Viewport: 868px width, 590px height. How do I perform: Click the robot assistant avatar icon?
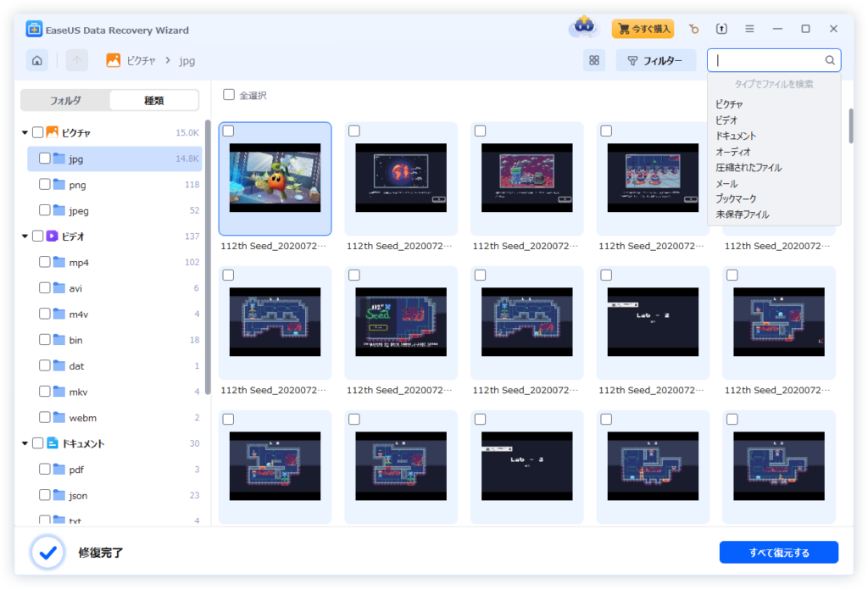tap(583, 28)
